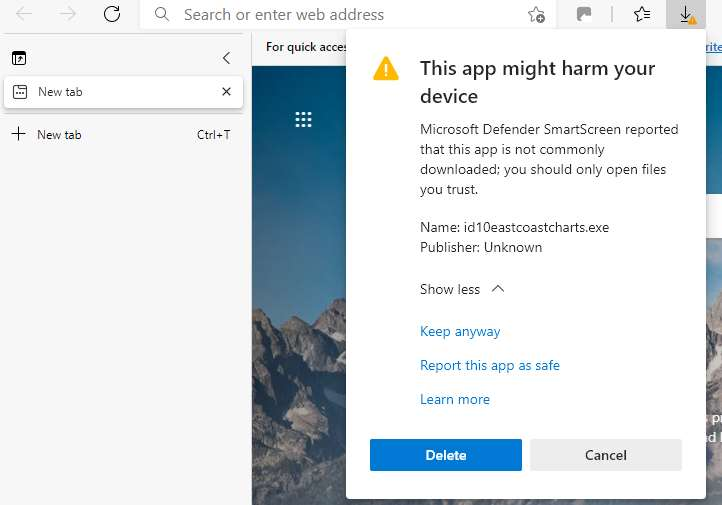Add page to favorites star-plus icon
The image size is (722, 505).
coord(536,14)
